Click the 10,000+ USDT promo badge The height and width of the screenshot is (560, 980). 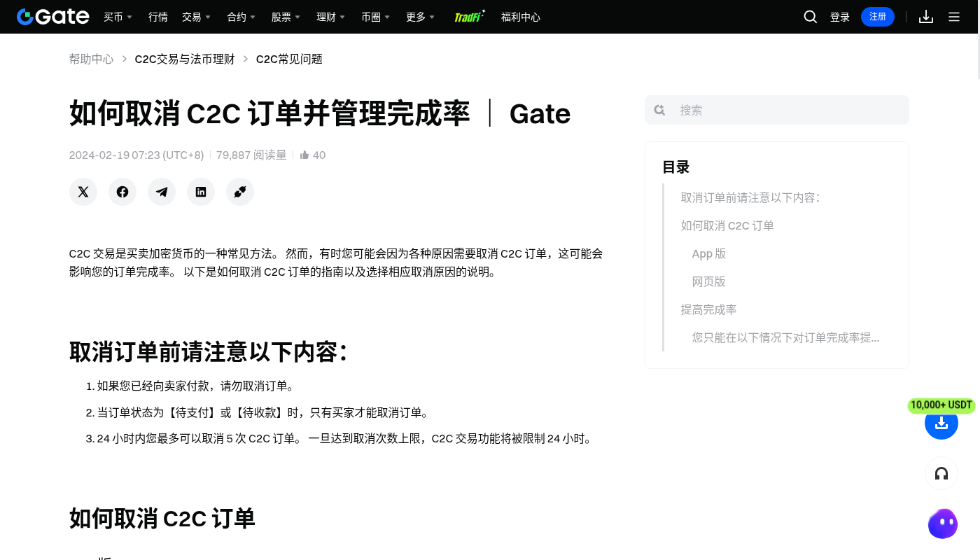(941, 405)
